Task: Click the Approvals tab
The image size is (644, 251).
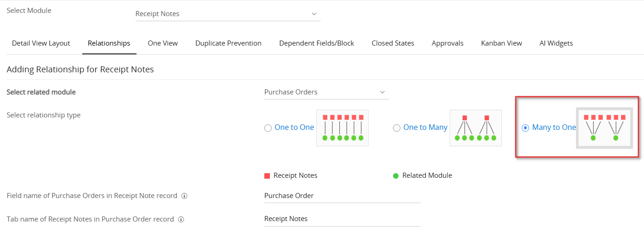Action: coord(447,43)
